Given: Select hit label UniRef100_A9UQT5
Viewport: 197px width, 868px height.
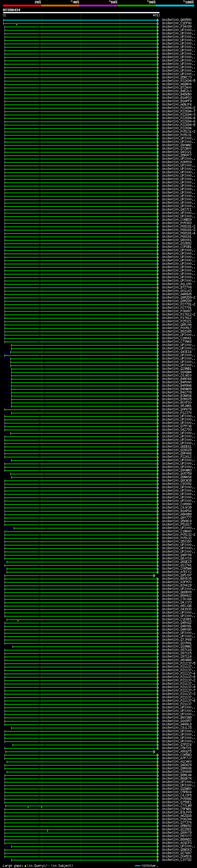Looking at the screenshot, I should [x=177, y=751].
